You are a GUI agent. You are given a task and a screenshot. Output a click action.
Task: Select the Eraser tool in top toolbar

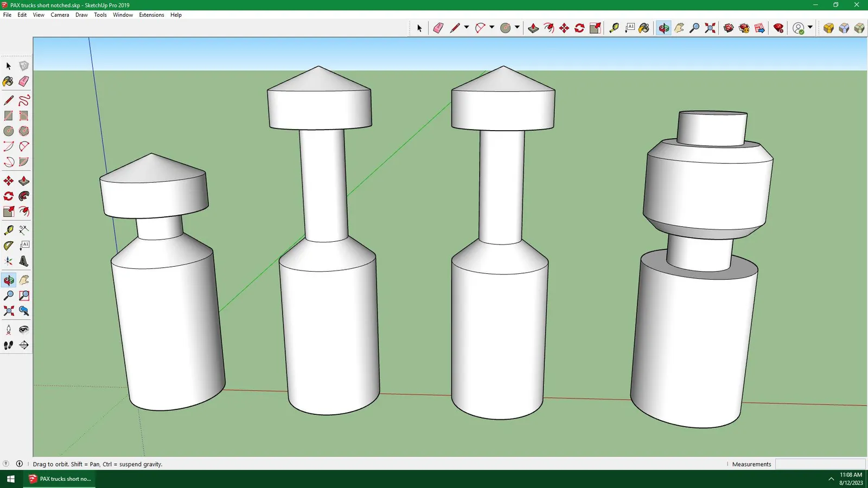tap(438, 28)
